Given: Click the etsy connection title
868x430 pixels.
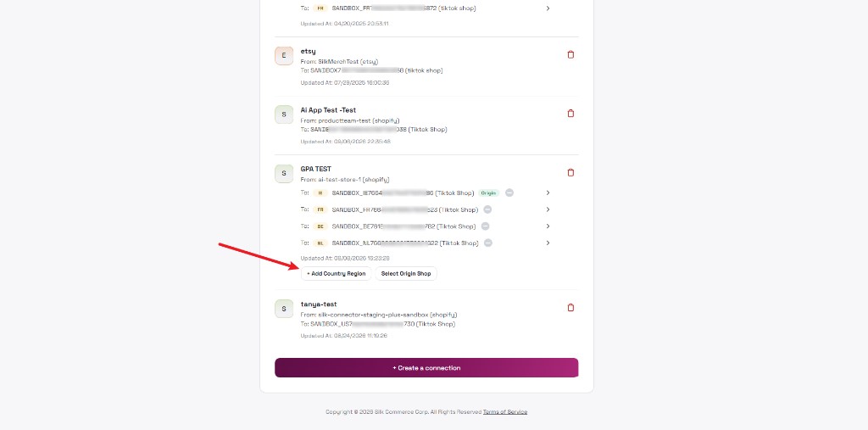Looking at the screenshot, I should (308, 52).
